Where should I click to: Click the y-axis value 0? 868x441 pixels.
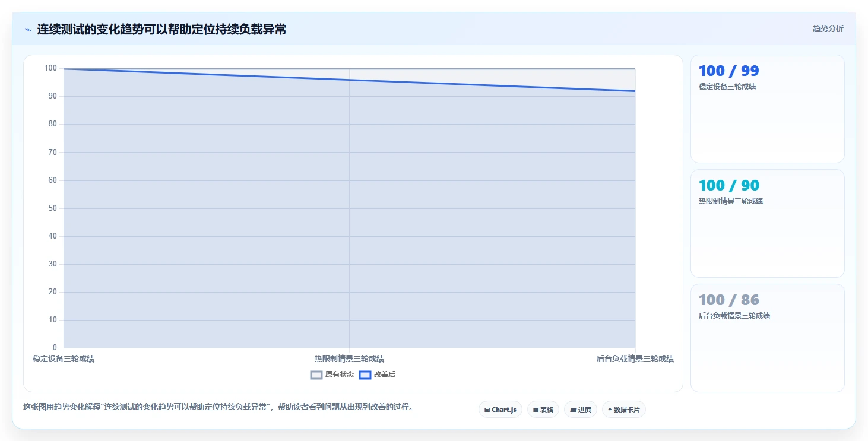[55, 348]
